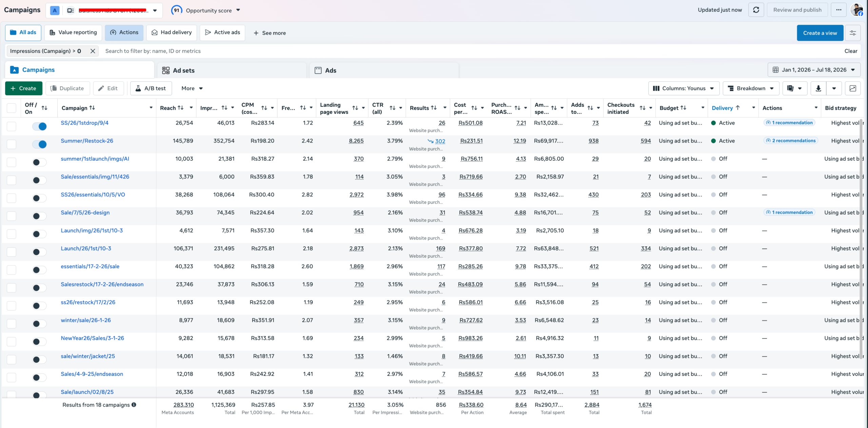Image resolution: width=868 pixels, height=428 pixels.
Task: Click the green Create button
Action: tap(24, 88)
